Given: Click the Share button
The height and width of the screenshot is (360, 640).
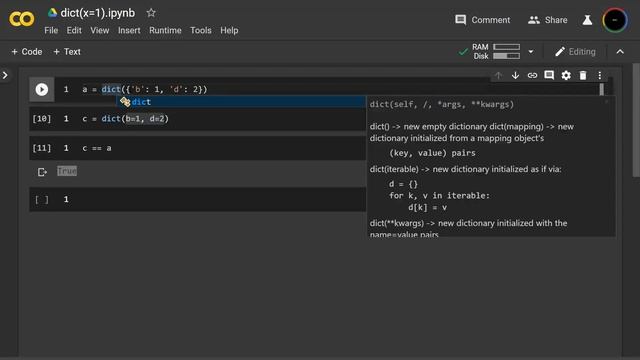Looking at the screenshot, I should coord(547,20).
